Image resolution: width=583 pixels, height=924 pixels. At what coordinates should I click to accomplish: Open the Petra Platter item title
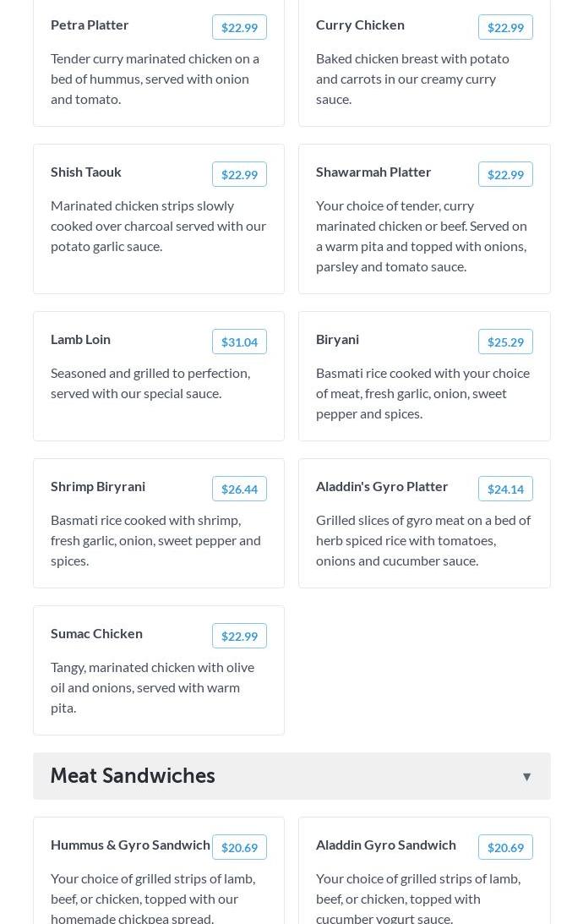point(90,25)
